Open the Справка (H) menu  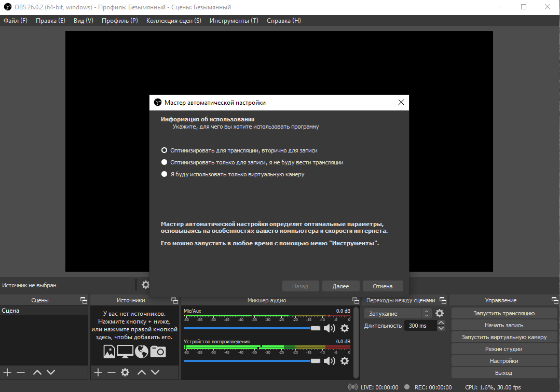coord(284,21)
